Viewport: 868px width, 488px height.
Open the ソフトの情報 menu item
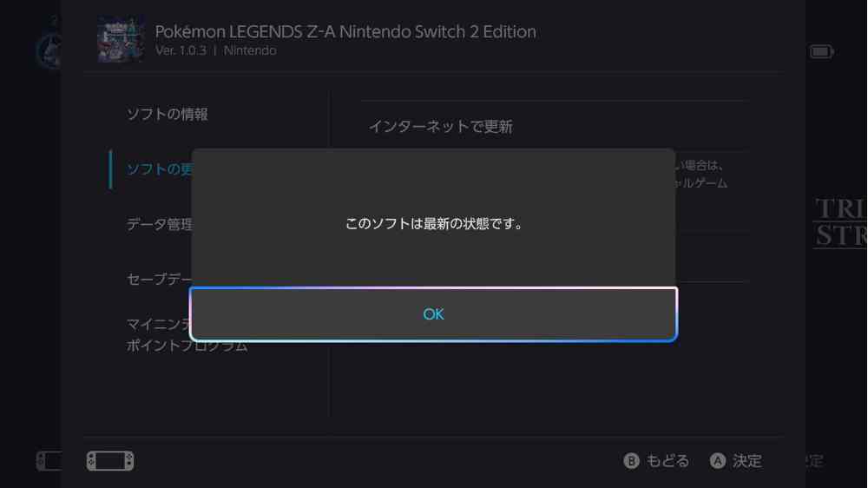click(168, 114)
